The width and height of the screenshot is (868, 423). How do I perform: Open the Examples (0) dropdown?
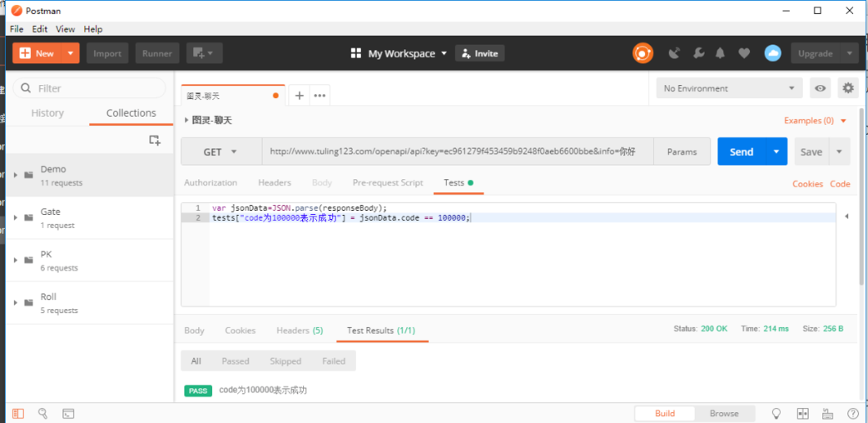point(816,120)
